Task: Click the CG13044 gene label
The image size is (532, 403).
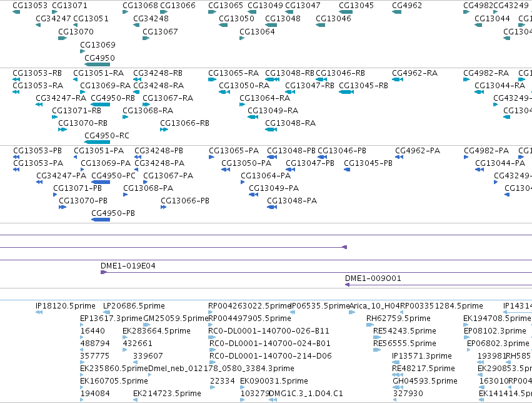Action: (x=492, y=19)
